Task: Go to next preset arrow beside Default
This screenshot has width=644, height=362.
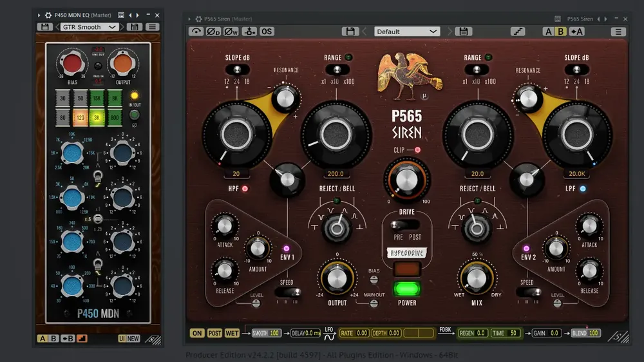Action: [449, 32]
